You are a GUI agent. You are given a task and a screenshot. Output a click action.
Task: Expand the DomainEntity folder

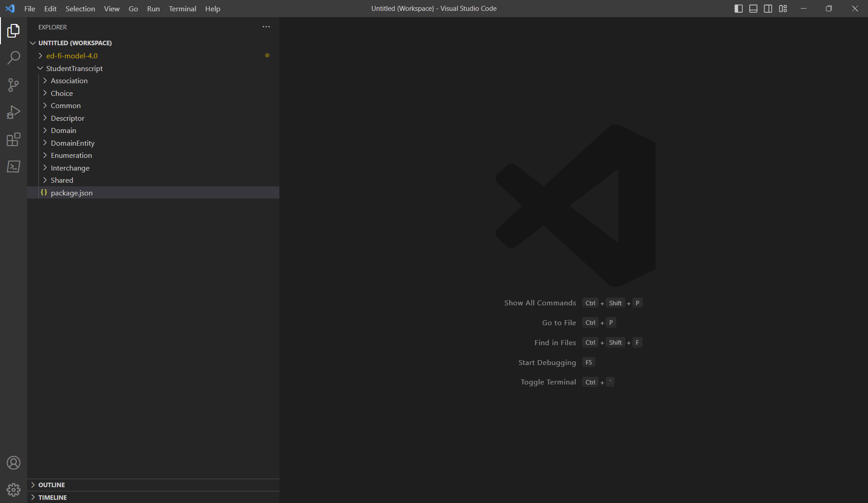[153, 143]
